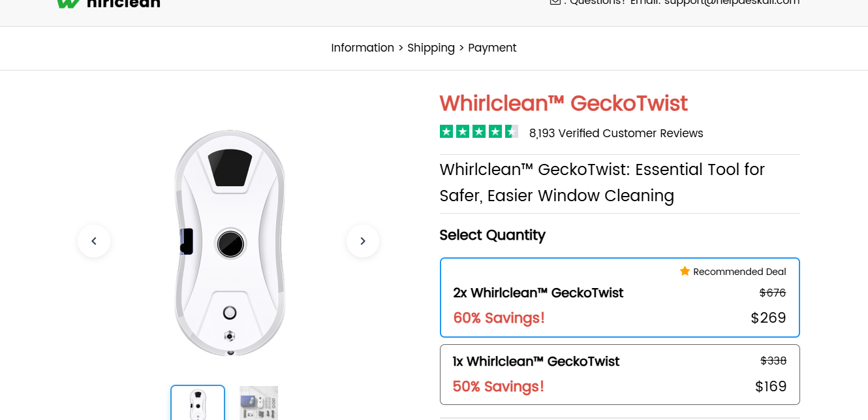Click the support email address link
The image size is (868, 420).
(732, 2)
